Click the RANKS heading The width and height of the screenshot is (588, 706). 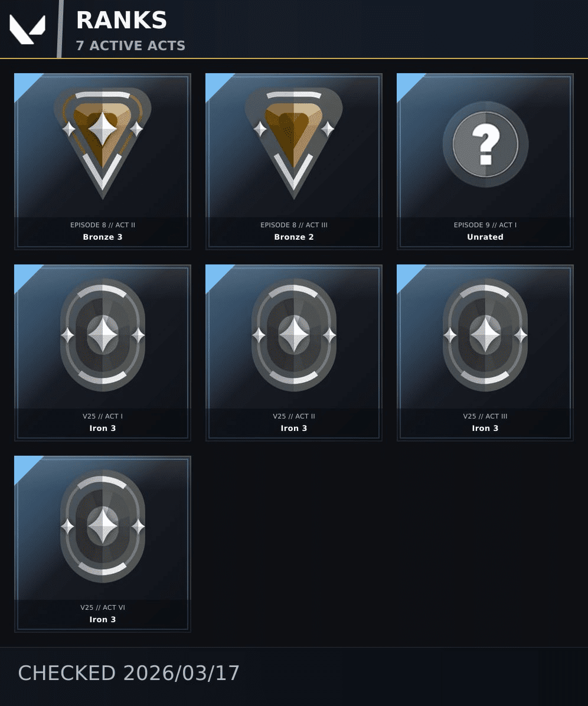pos(122,20)
